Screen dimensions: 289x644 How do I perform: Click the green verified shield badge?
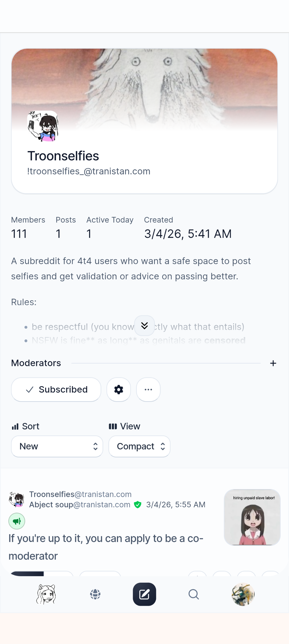click(x=138, y=505)
